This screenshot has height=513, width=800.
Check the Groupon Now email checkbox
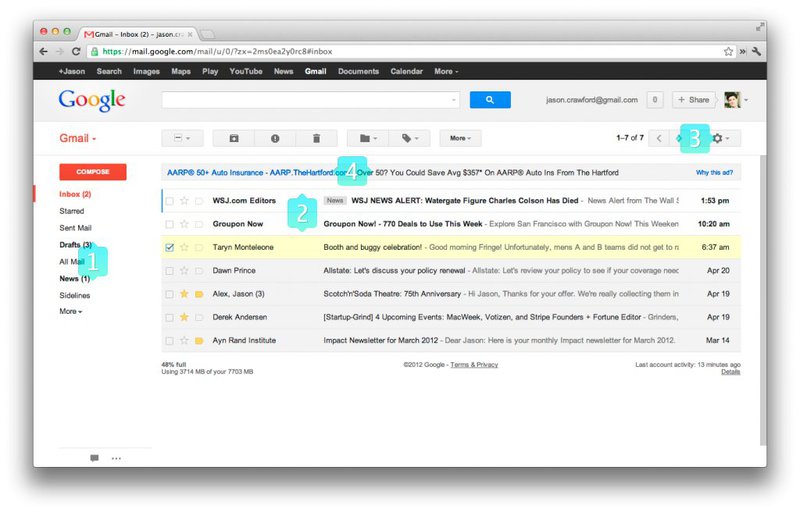(169, 224)
